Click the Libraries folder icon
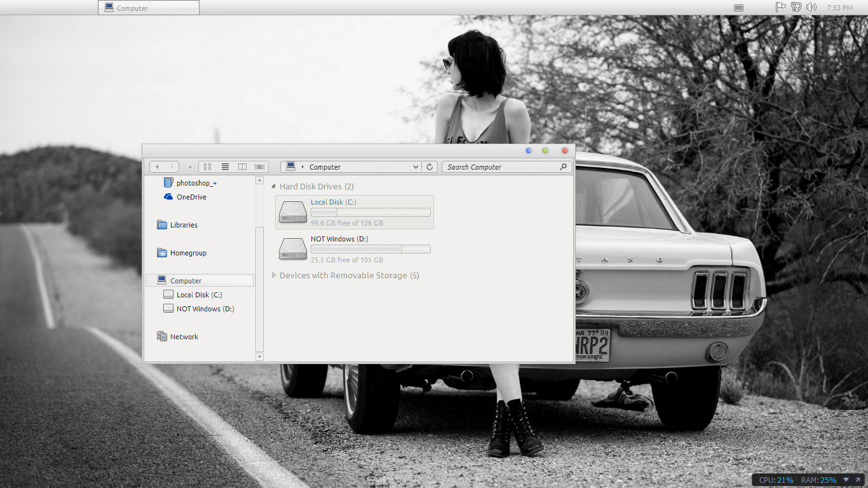 [x=162, y=225]
